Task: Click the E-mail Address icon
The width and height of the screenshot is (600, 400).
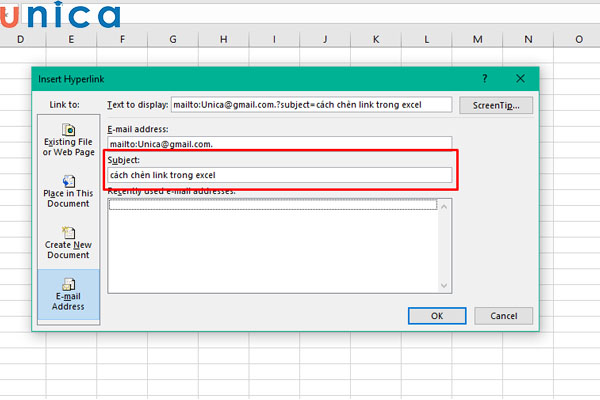Action: point(69,285)
